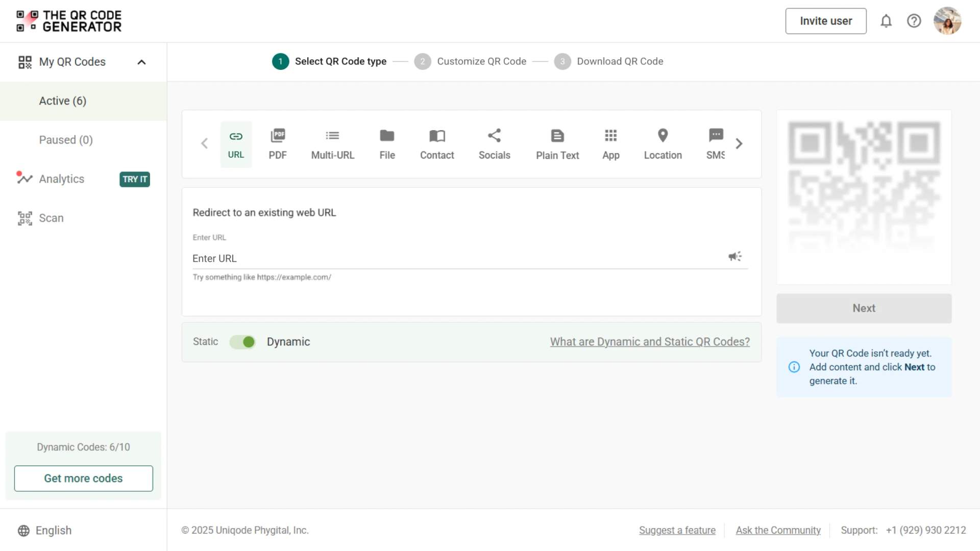Pick the Socials share icon
Screen dimensions: 980x551
coord(494,135)
